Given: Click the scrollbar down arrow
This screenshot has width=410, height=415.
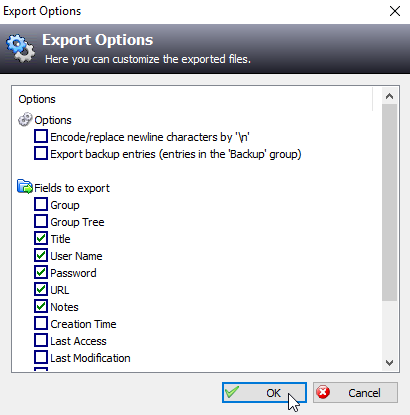Looking at the screenshot, I should [389, 362].
